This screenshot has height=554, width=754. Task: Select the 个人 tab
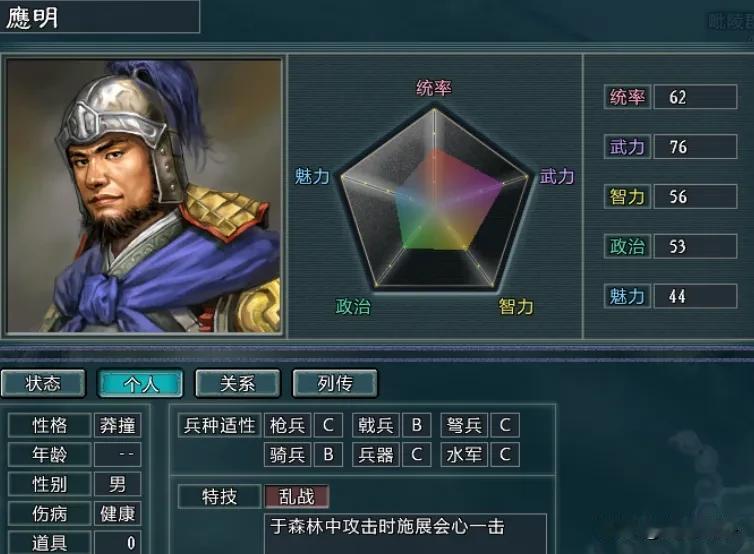coord(140,383)
